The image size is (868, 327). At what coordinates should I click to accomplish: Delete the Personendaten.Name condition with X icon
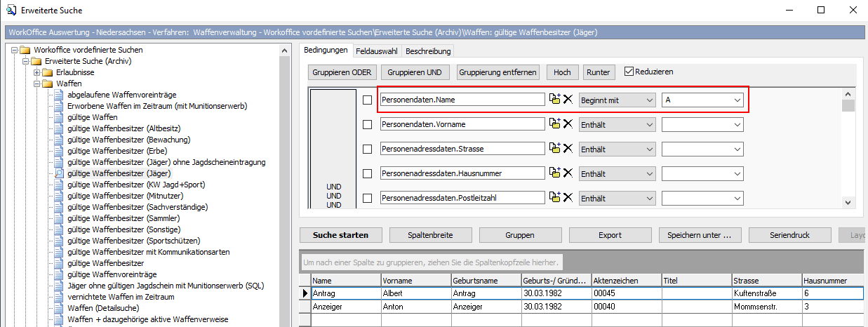click(x=568, y=100)
